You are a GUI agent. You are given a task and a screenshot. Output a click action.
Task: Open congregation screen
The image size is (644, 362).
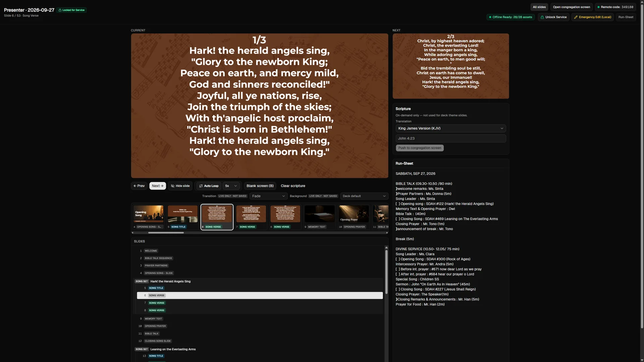571,7
